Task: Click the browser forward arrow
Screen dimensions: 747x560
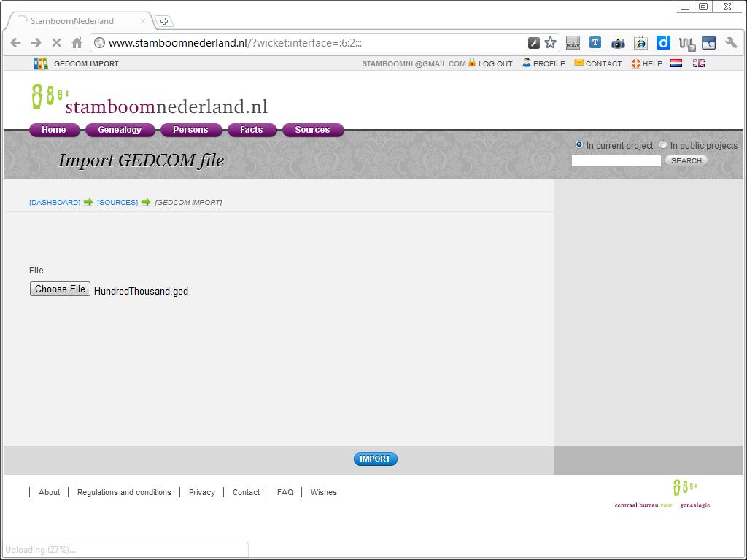Action: 36,43
